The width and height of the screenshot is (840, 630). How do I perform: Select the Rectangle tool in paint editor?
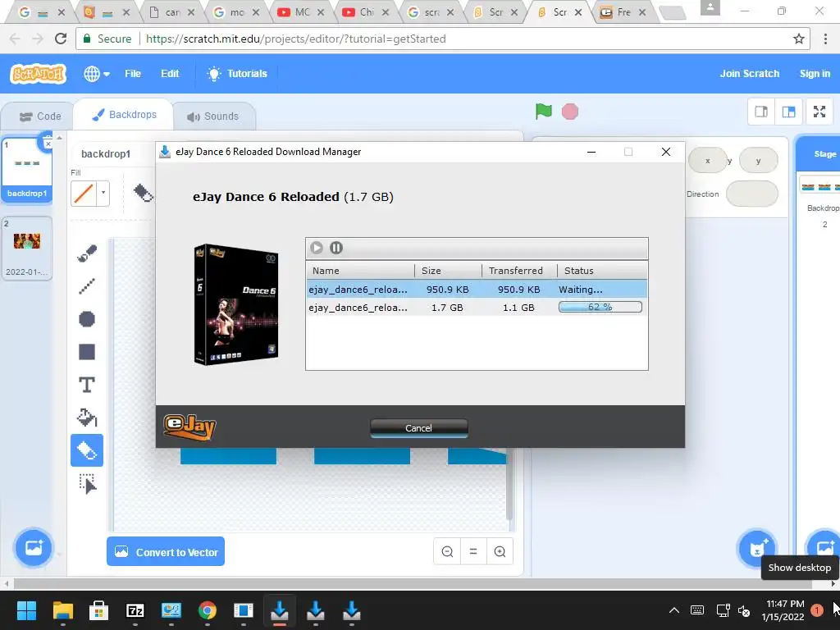coord(87,352)
